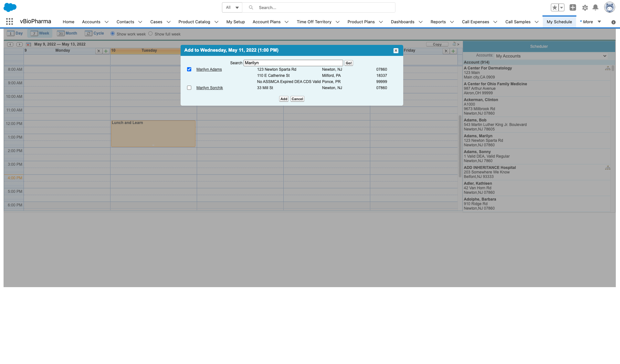This screenshot has width=620, height=364.
Task: Open the App Launcher grid icon
Action: 9,22
